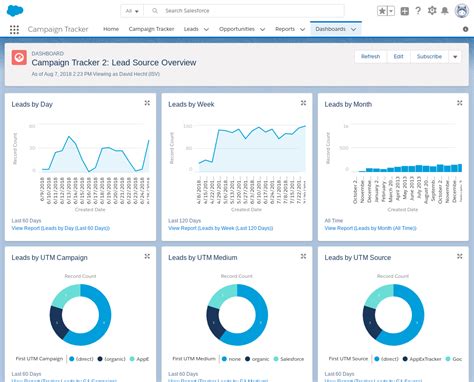
Task: Open the Setup gear icon
Action: (432, 11)
